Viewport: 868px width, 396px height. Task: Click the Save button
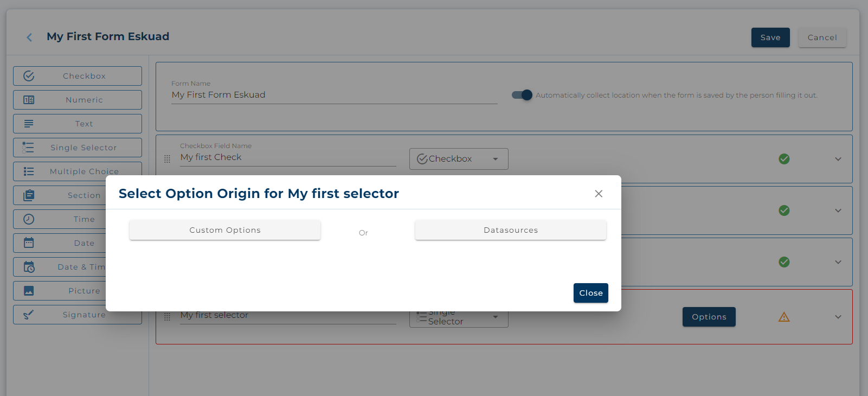[770, 37]
